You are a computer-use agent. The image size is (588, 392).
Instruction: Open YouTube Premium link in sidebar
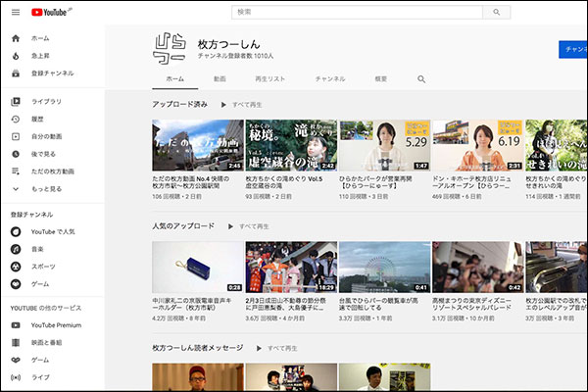click(55, 324)
